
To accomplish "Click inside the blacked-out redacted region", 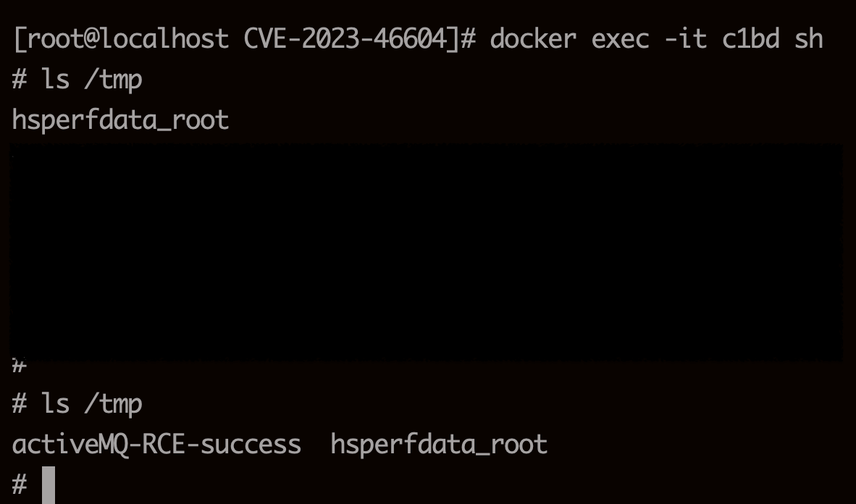I will tap(427, 253).
